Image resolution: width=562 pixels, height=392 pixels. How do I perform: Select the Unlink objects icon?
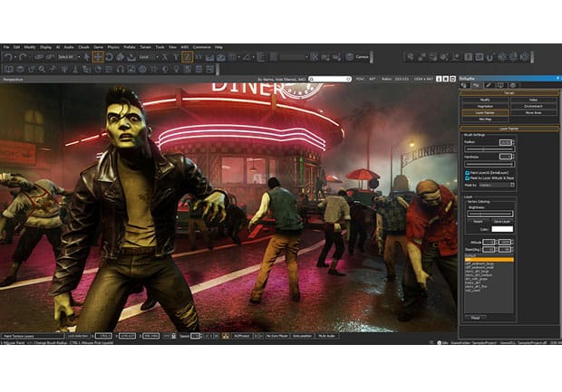(50, 57)
